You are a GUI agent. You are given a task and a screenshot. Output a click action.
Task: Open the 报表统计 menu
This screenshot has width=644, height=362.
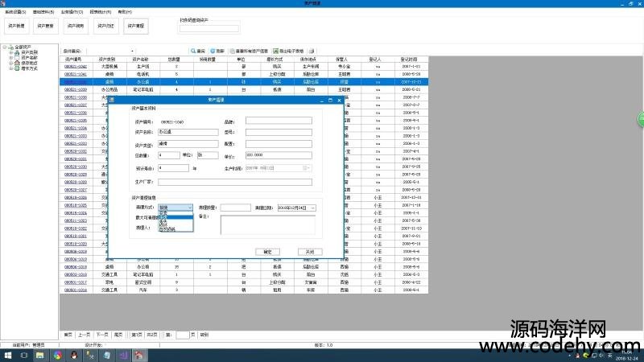[101, 12]
